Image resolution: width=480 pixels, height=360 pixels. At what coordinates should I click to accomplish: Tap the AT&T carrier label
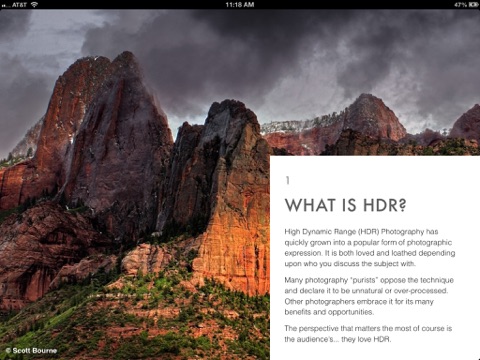pos(19,5)
